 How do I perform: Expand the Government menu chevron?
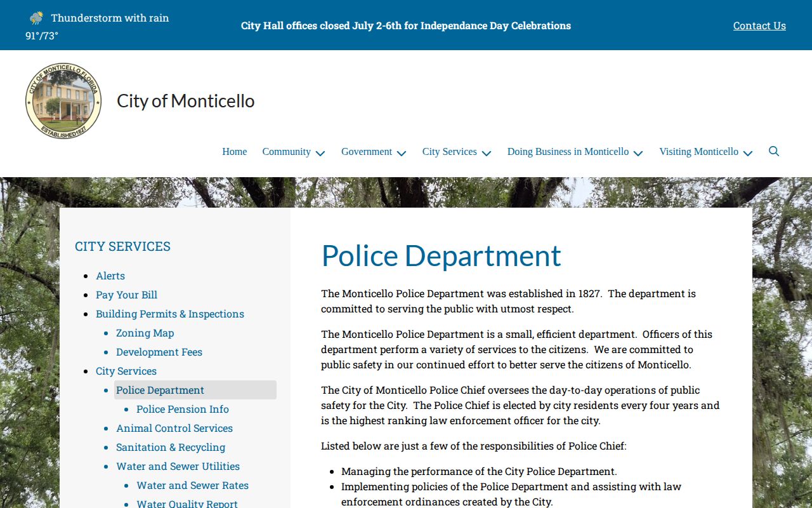pyautogui.click(x=402, y=152)
